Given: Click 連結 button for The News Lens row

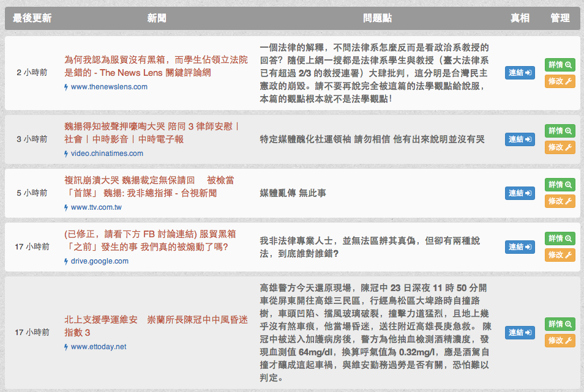Looking at the screenshot, I should pos(520,73).
